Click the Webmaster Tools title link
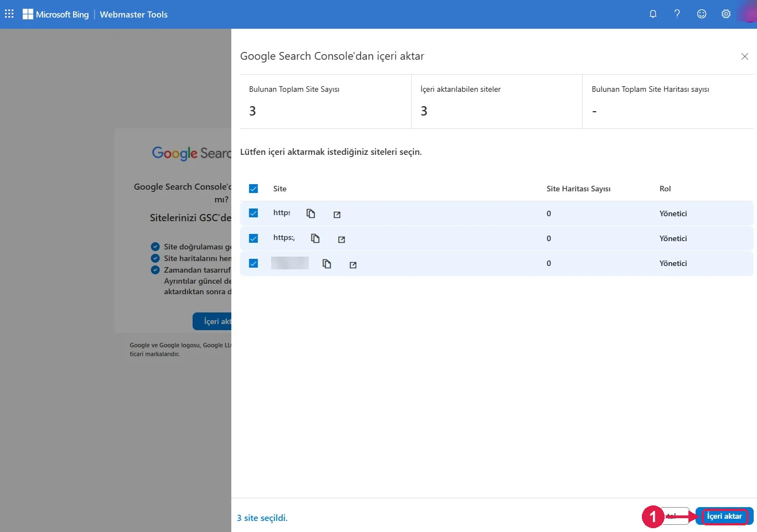 pos(133,14)
